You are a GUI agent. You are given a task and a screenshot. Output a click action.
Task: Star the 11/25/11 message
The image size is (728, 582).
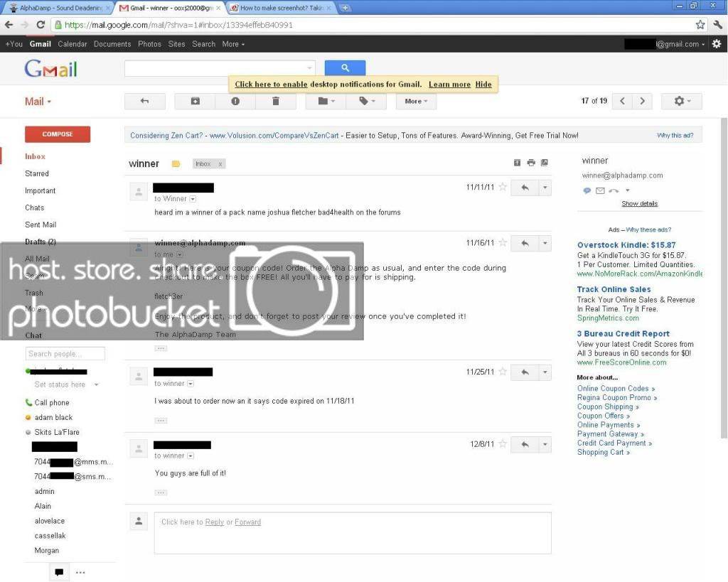(x=503, y=372)
